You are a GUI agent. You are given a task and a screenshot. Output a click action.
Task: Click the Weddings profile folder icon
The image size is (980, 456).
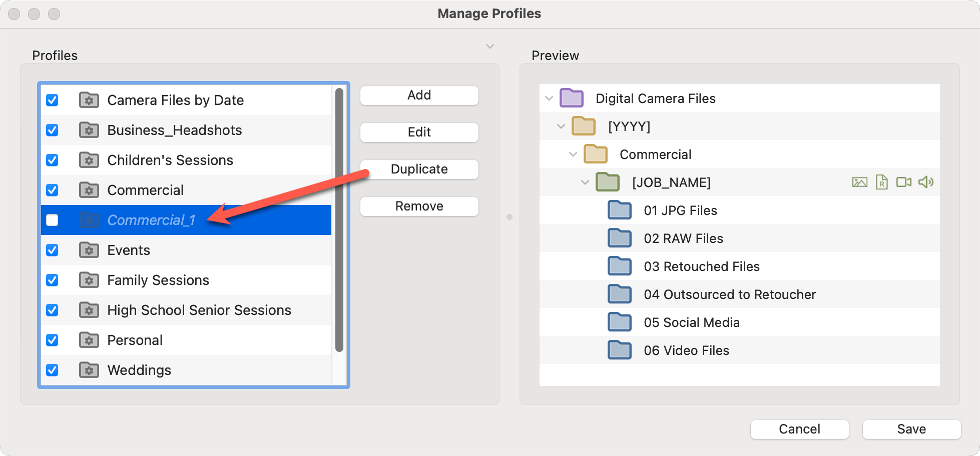pyautogui.click(x=89, y=370)
